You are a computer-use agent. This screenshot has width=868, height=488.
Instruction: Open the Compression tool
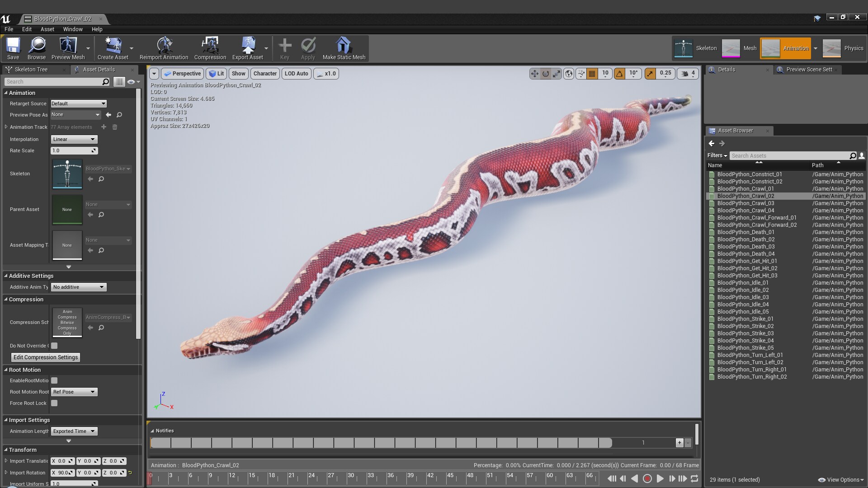click(209, 48)
